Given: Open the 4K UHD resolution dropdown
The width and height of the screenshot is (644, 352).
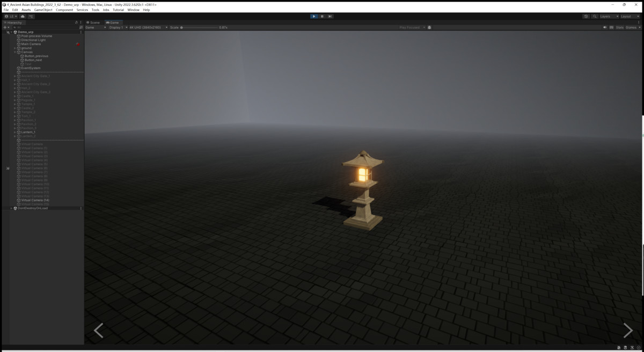Looking at the screenshot, I should point(148,27).
